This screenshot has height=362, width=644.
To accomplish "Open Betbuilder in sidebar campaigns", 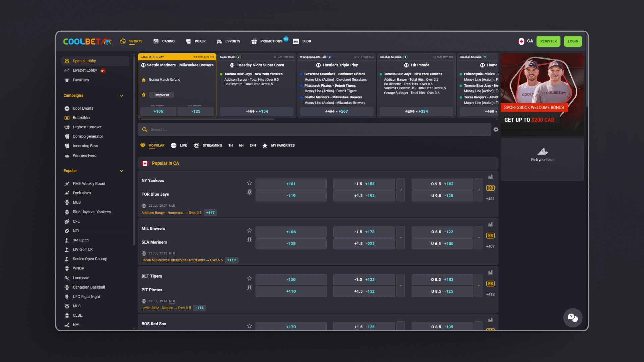I will 82,118.
